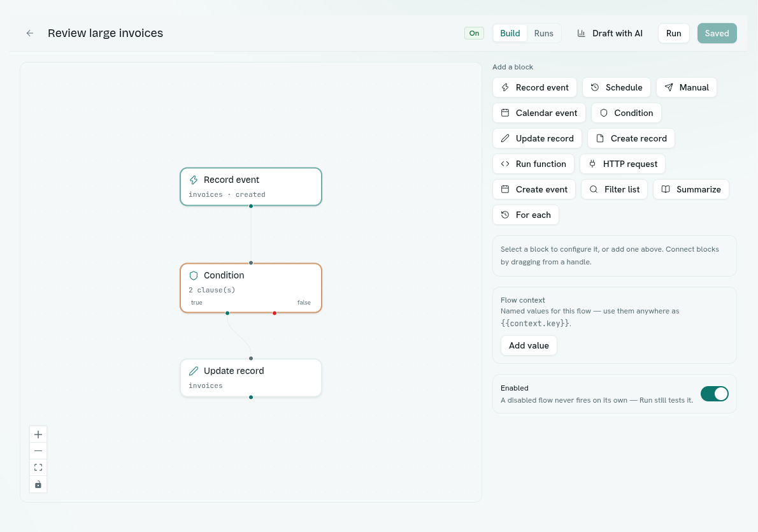Switch to the Build tab
The image size is (758, 532).
click(x=510, y=33)
